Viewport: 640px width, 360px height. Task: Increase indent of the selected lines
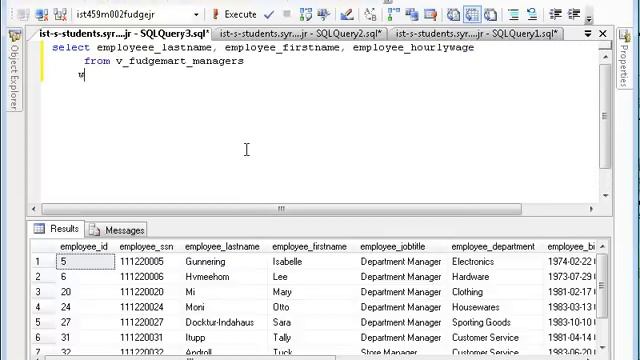pyautogui.click(x=573, y=15)
